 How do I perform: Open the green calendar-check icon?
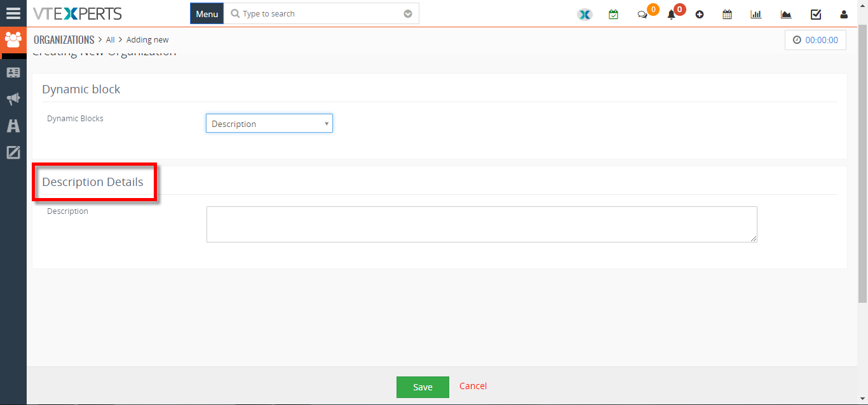[613, 14]
